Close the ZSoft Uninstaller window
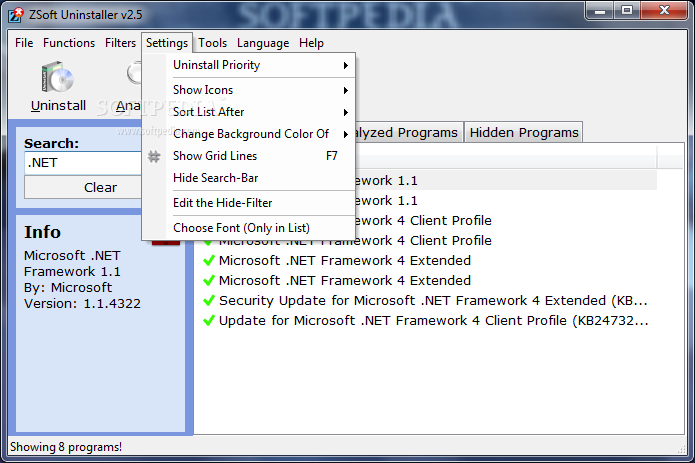The image size is (695, 463). tap(664, 11)
